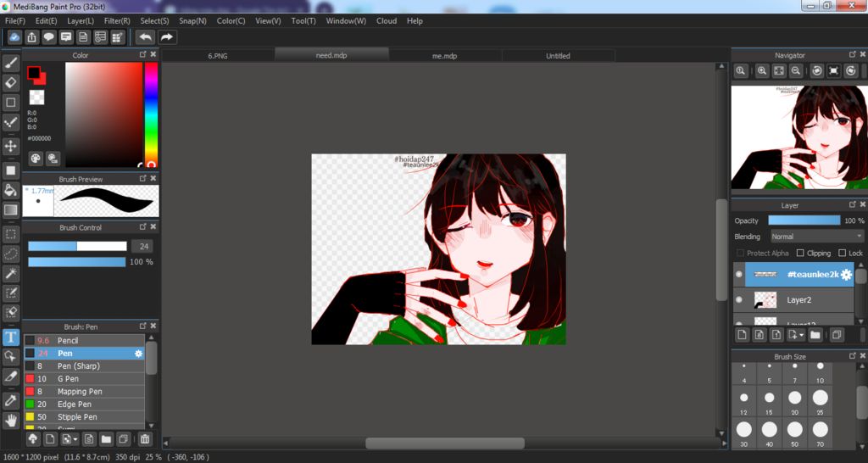
Task: Duplicate layer icon in Layer panel
Action: click(837, 334)
